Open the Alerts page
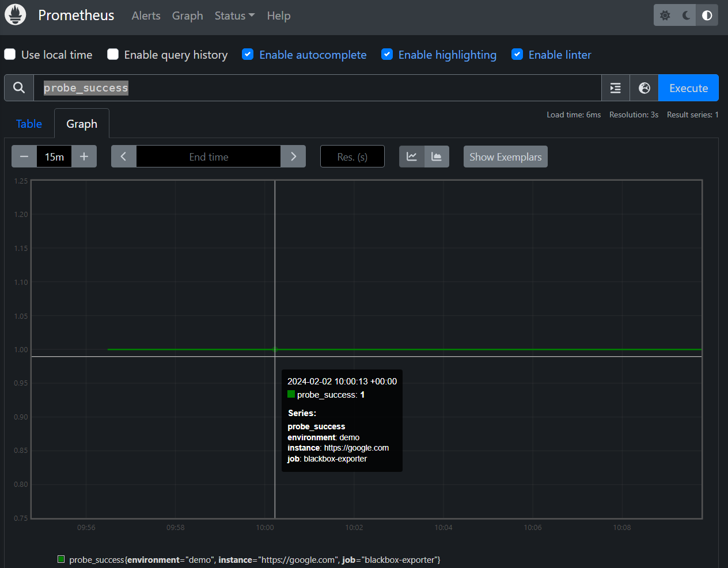 click(x=146, y=16)
